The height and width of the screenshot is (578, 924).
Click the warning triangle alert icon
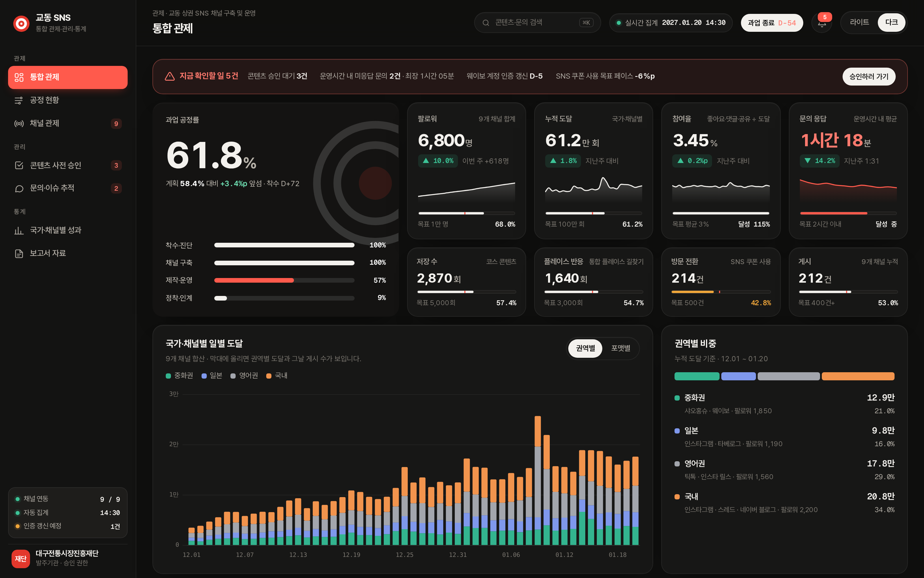(169, 77)
